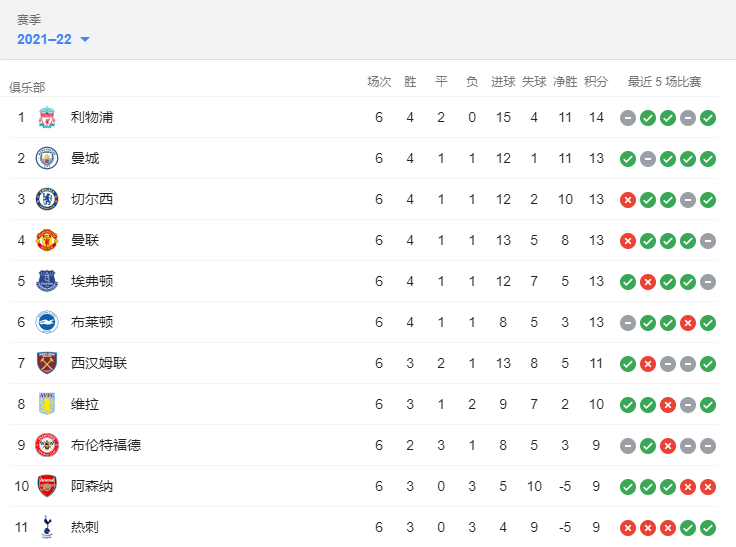Click the West Ham United crest
This screenshot has height=547, width=736.
coord(47,363)
